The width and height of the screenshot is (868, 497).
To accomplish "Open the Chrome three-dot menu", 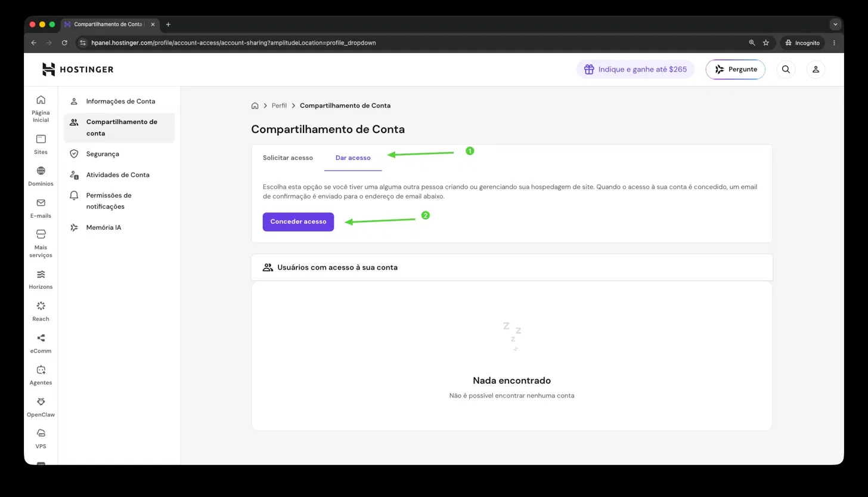I will 834,43.
